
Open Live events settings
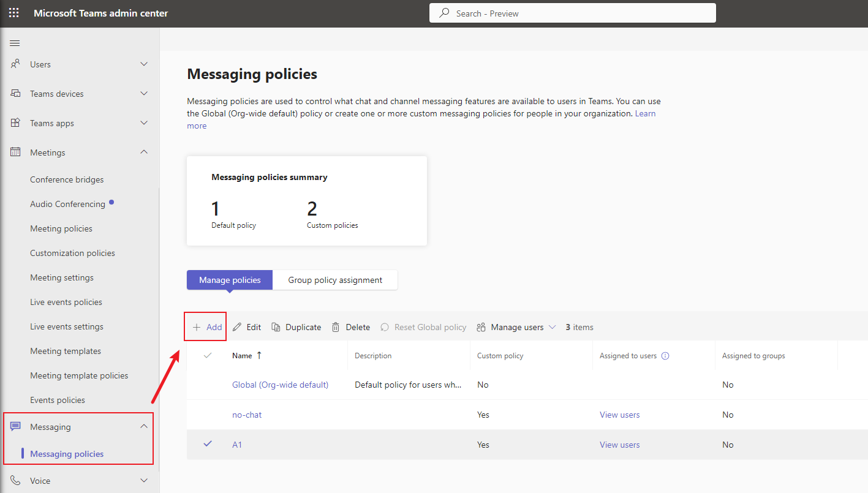(x=67, y=326)
